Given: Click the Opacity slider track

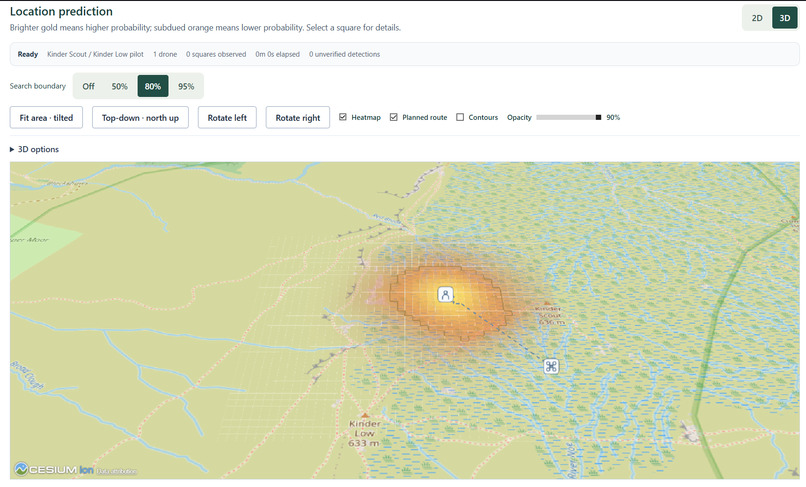Looking at the screenshot, I should click(x=569, y=117).
